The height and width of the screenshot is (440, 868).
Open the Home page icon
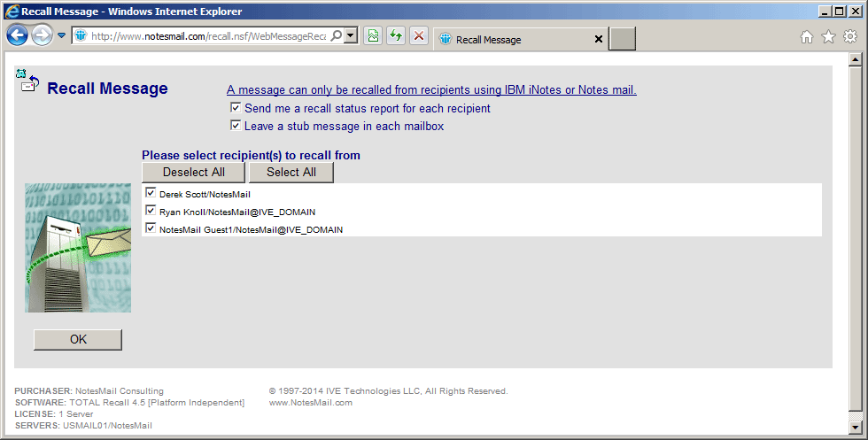tap(806, 37)
